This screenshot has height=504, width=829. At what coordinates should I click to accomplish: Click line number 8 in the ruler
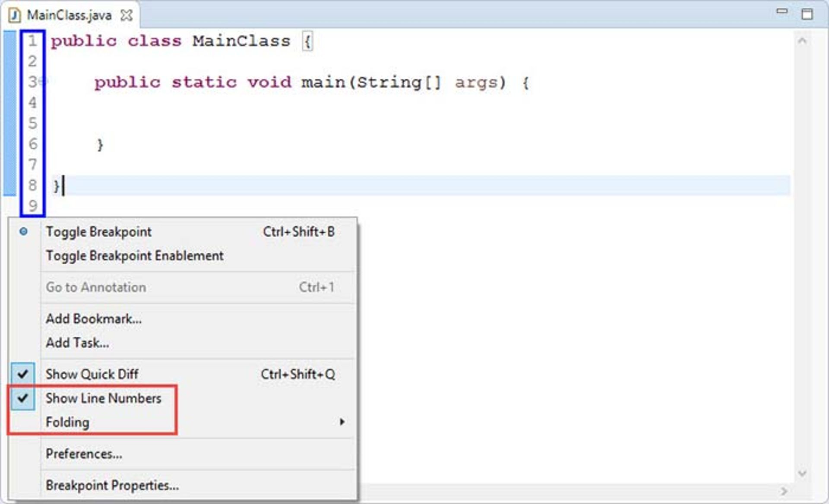point(32,185)
